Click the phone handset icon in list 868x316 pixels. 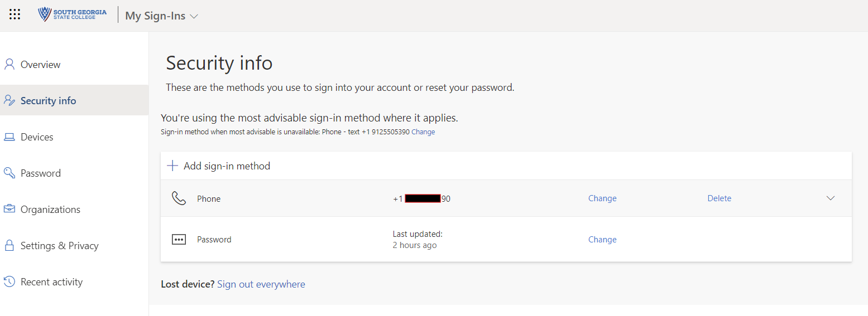click(x=179, y=198)
